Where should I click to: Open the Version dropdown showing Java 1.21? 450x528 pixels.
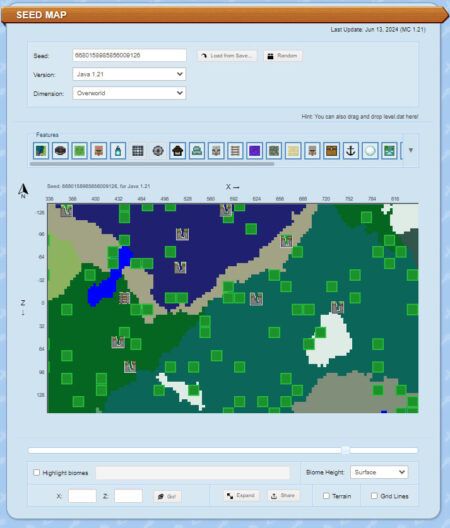(129, 74)
